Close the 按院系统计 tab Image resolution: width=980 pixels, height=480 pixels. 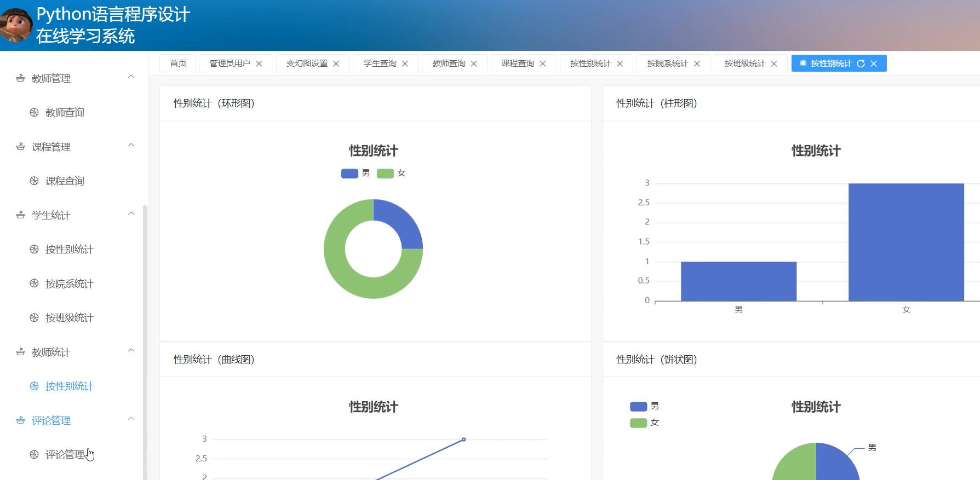coord(697,63)
